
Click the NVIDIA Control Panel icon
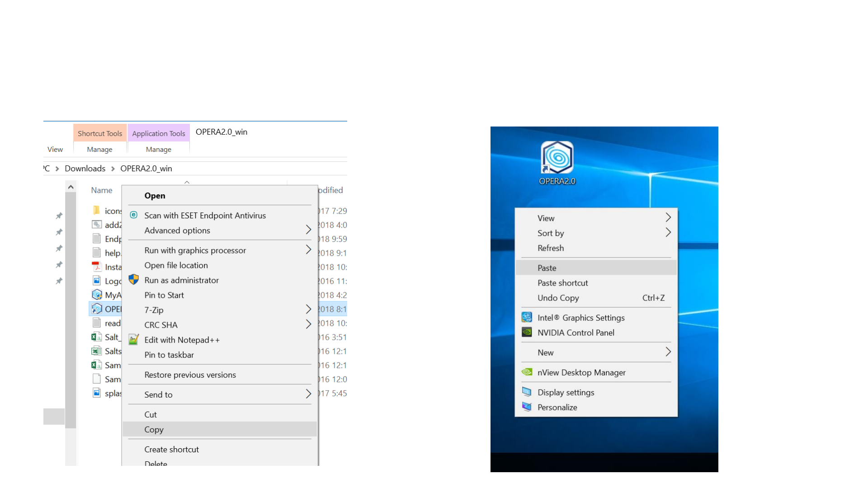pyautogui.click(x=527, y=332)
